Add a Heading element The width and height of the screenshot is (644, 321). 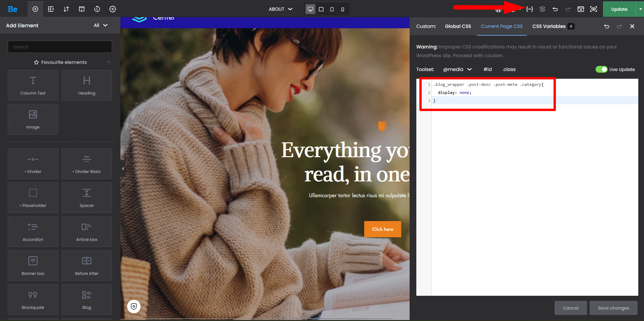point(87,85)
